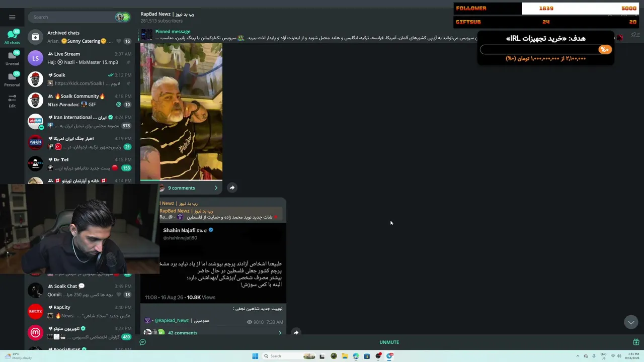Open the Soalk Chat conversation
Image resolution: width=644 pixels, height=362 pixels.
(80, 290)
